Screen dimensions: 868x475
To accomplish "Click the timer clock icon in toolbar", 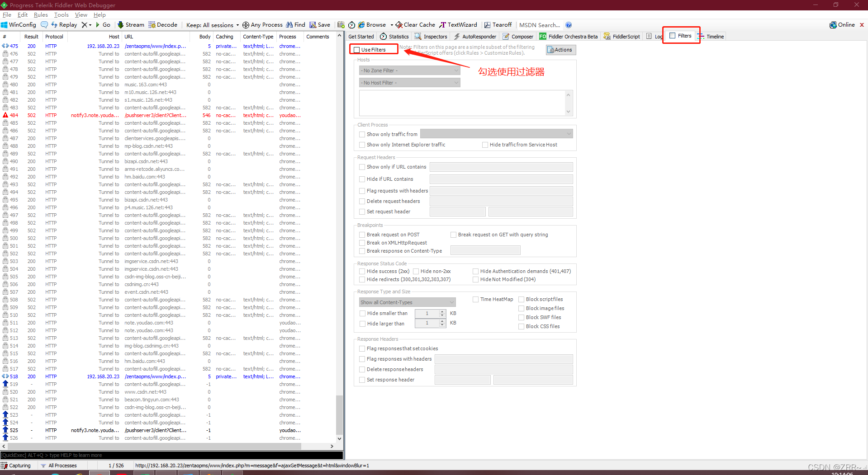I will 351,25.
